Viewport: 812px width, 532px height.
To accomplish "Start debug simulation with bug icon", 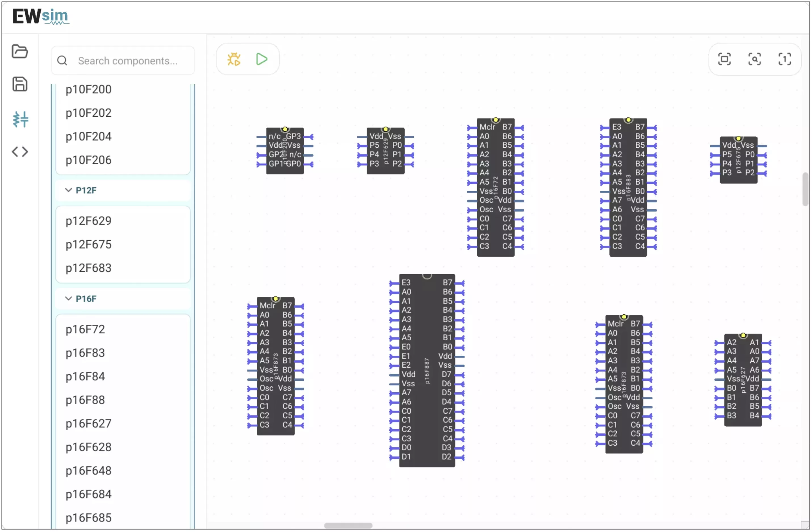I will pos(234,59).
